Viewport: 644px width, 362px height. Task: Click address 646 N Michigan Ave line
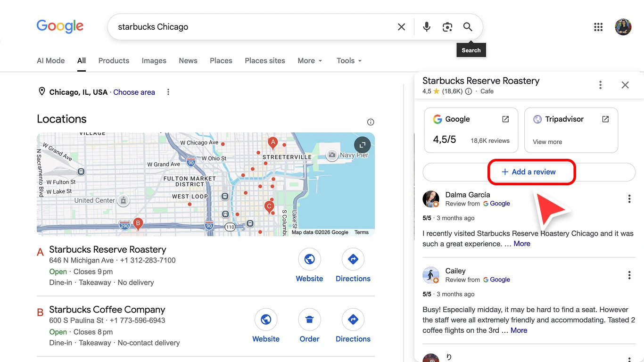coord(82,260)
